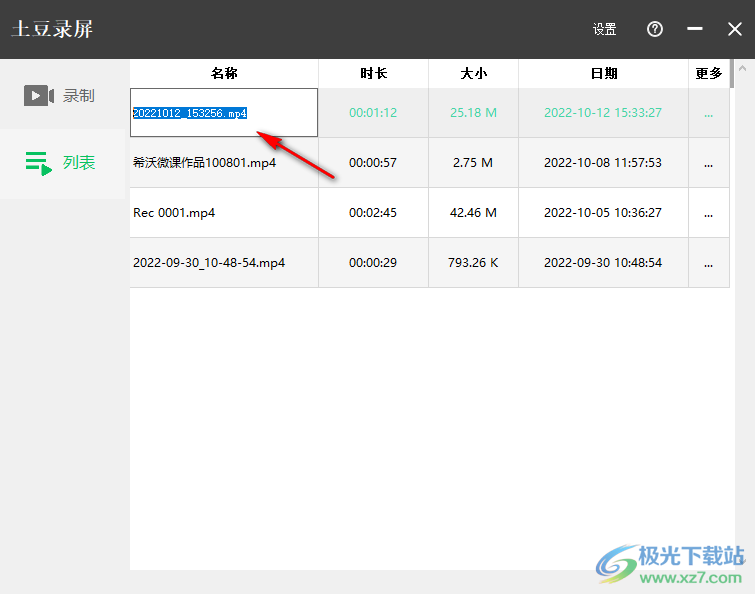Click the 大小 column header
This screenshot has width=755, height=594.
473,74
